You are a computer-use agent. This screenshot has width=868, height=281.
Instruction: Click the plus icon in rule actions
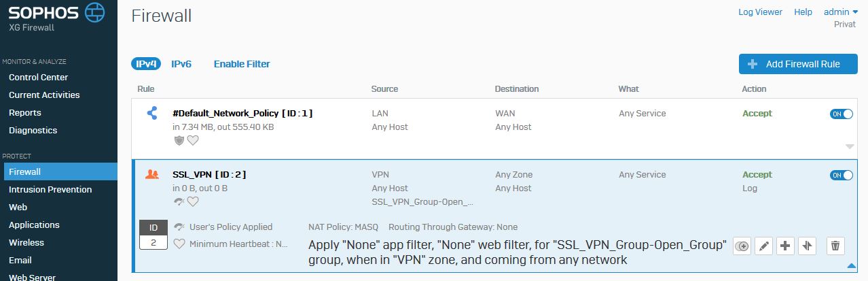[x=786, y=246]
